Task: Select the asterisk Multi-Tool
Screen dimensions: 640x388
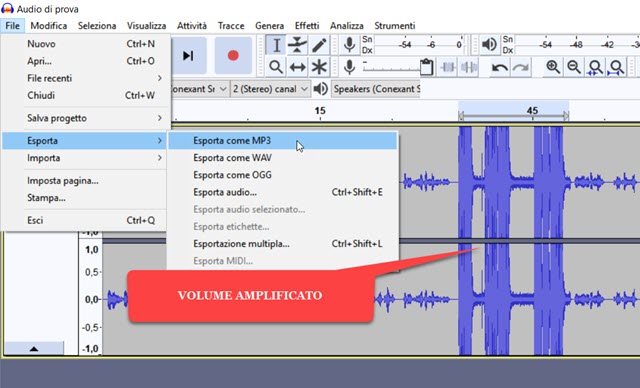Action: (x=319, y=67)
